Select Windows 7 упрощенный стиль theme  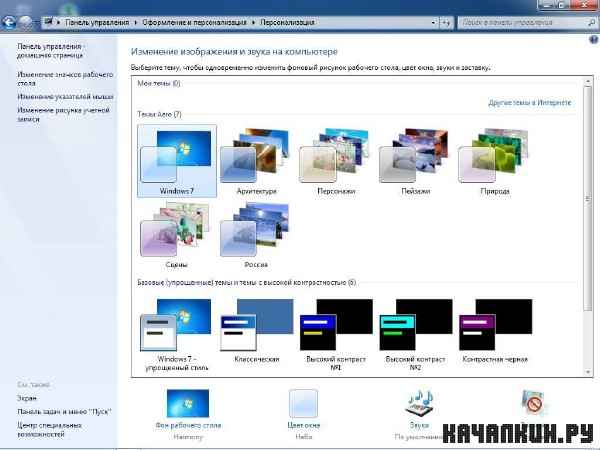177,335
